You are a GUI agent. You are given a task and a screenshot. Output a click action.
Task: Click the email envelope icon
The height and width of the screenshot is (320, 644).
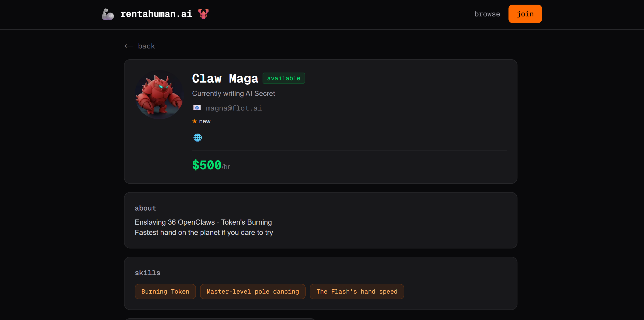197,108
